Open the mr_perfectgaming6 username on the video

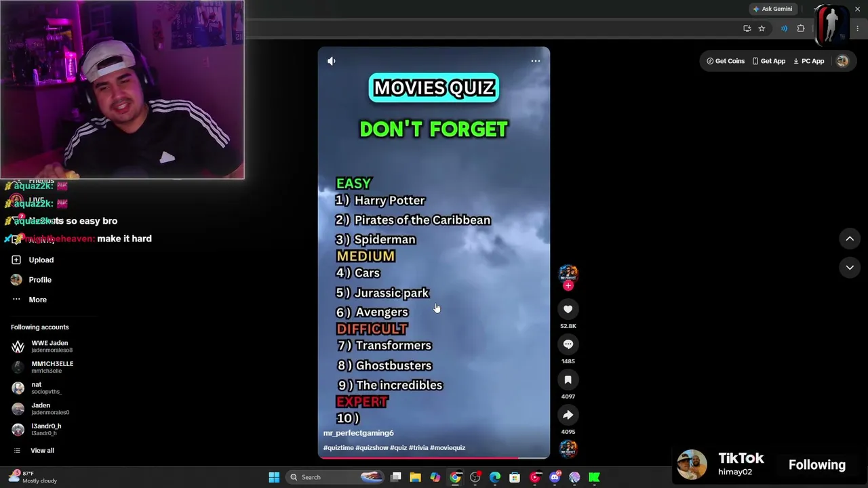pos(359,433)
